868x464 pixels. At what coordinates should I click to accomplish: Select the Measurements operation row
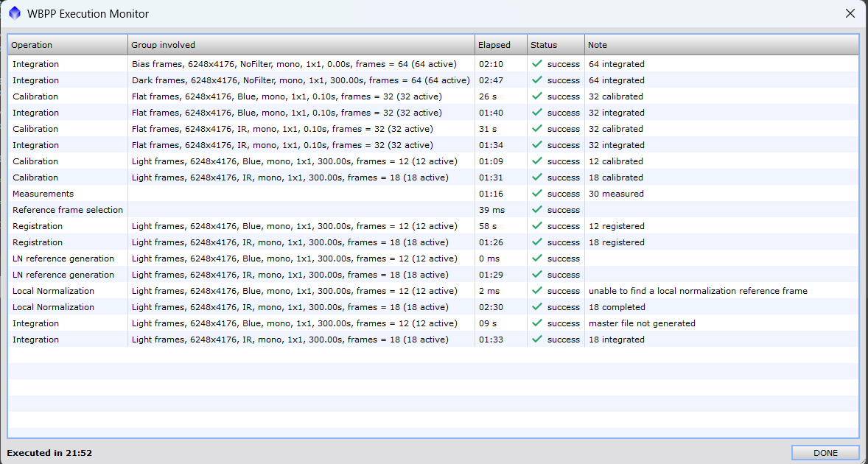(43, 194)
